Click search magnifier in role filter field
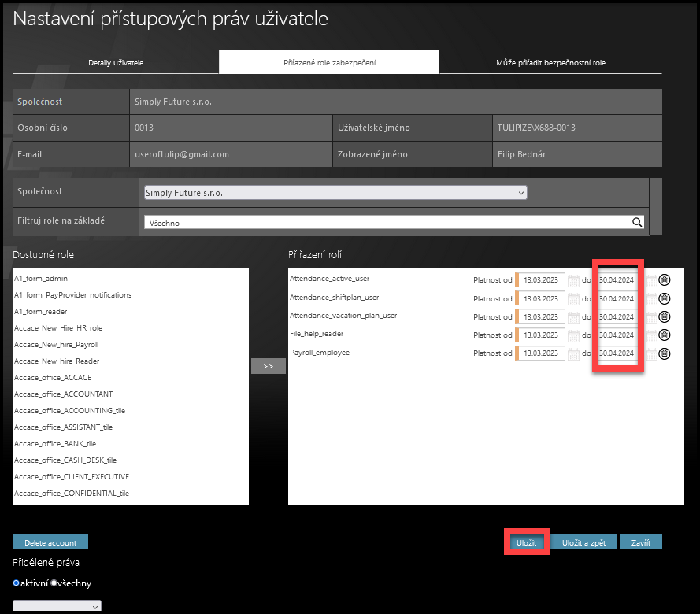 pyautogui.click(x=637, y=223)
